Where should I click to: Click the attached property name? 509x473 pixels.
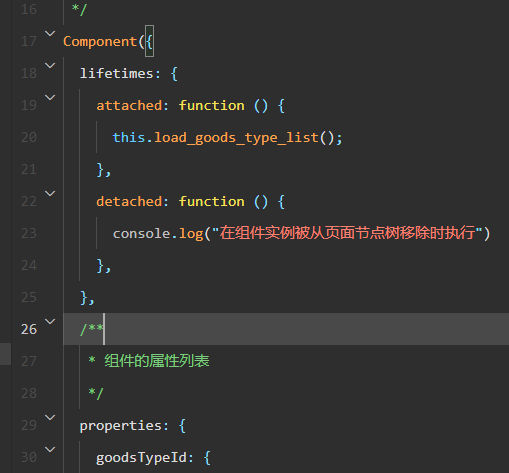(129, 106)
